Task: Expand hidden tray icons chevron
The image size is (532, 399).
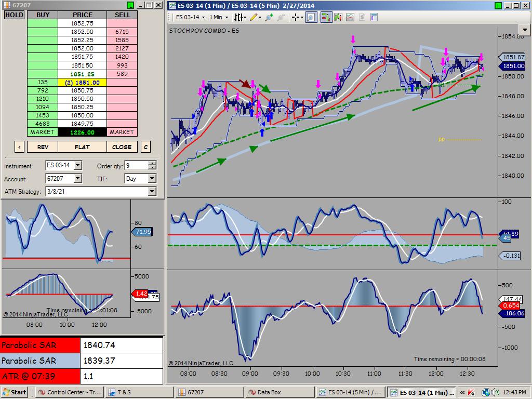Action: click(462, 393)
